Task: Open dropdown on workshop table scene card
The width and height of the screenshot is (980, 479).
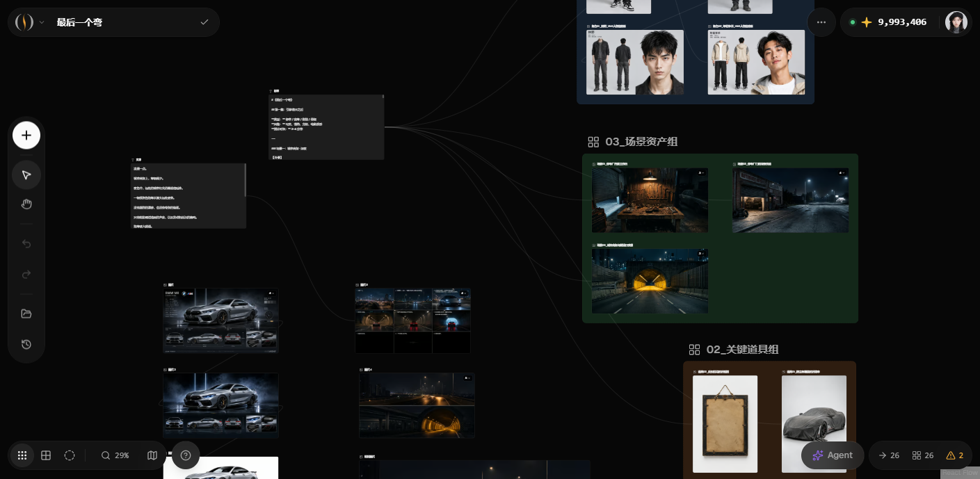Action: click(x=700, y=173)
